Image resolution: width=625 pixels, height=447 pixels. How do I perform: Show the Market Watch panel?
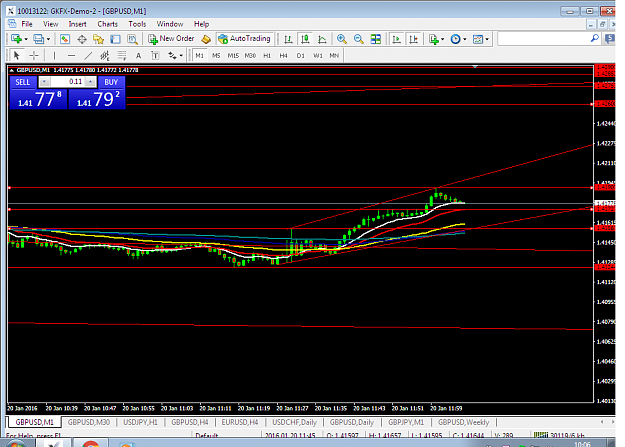pyautogui.click(x=65, y=39)
